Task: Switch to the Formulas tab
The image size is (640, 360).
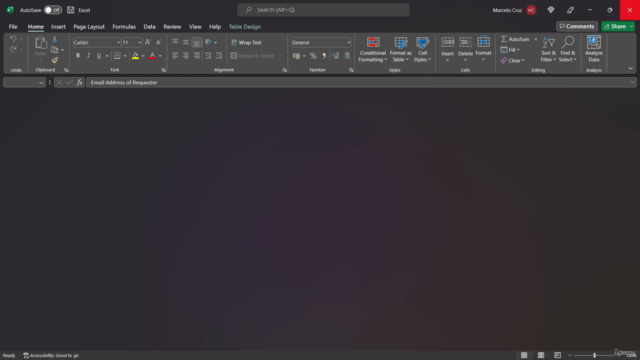Action: pyautogui.click(x=124, y=27)
